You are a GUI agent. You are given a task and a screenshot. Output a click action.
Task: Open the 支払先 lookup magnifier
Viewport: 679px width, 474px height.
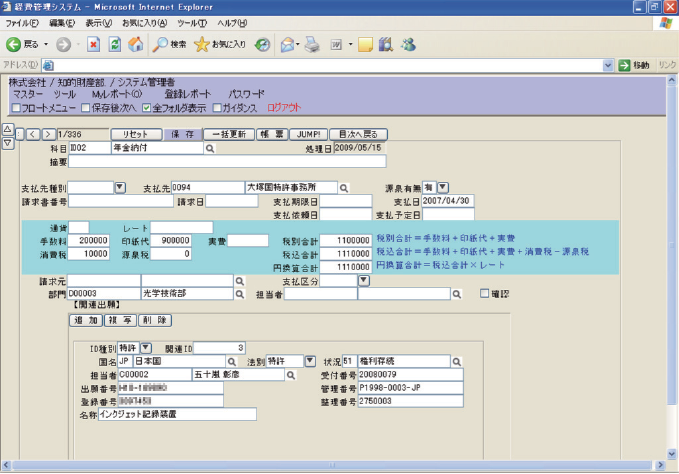pos(344,188)
